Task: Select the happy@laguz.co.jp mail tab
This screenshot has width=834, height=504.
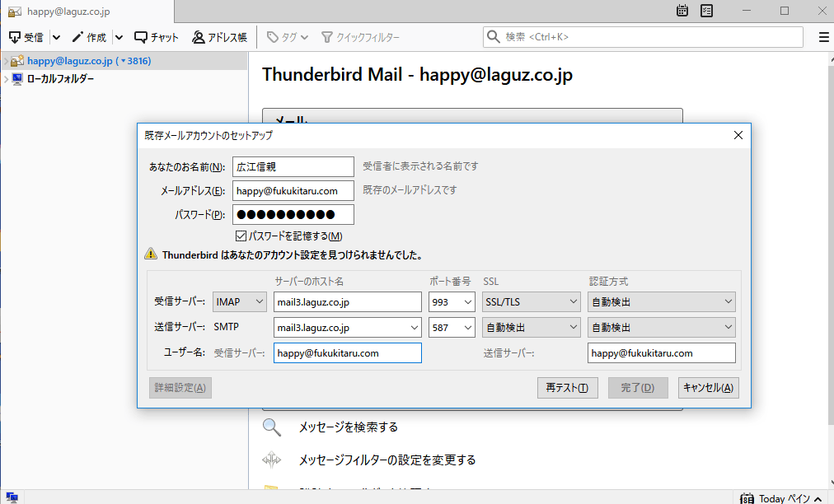Action: [x=87, y=12]
